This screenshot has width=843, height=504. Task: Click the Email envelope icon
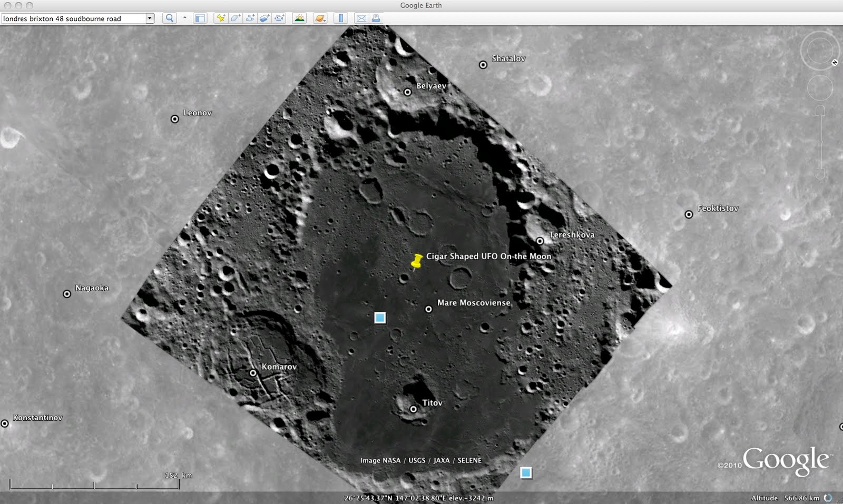point(361,18)
